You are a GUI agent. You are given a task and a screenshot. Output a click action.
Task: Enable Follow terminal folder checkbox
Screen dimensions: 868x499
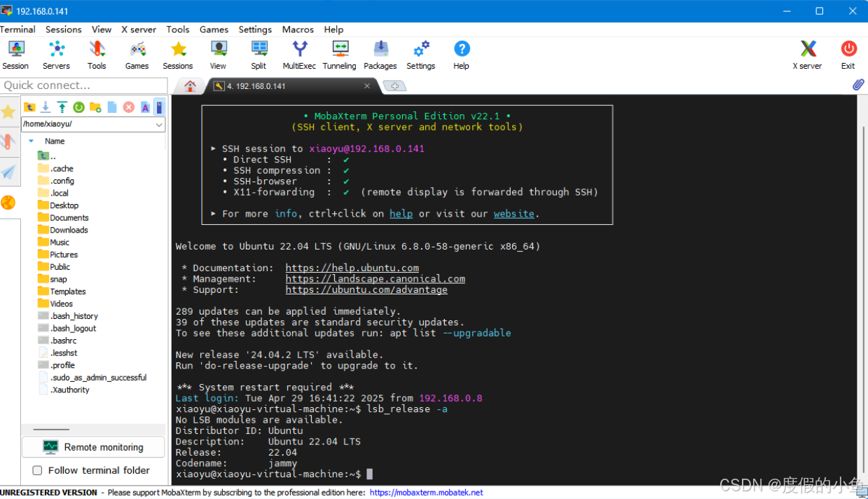click(x=37, y=470)
